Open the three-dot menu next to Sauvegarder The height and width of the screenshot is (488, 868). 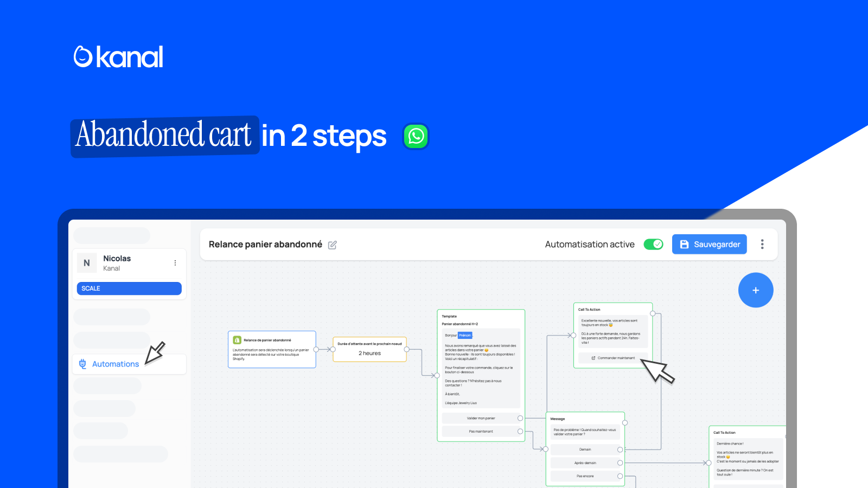pos(762,245)
